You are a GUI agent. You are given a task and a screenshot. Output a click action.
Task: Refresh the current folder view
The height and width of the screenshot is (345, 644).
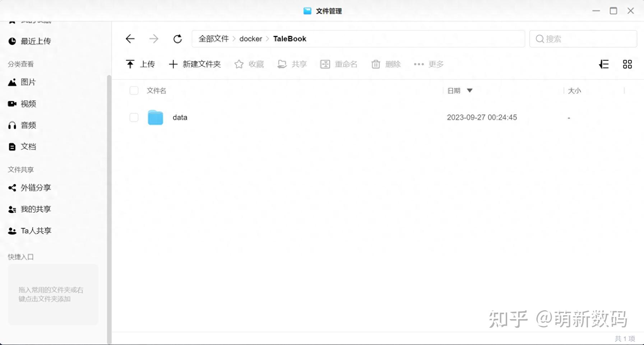178,39
